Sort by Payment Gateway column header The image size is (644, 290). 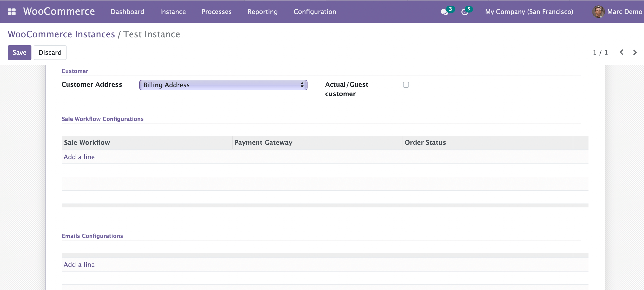point(263,142)
